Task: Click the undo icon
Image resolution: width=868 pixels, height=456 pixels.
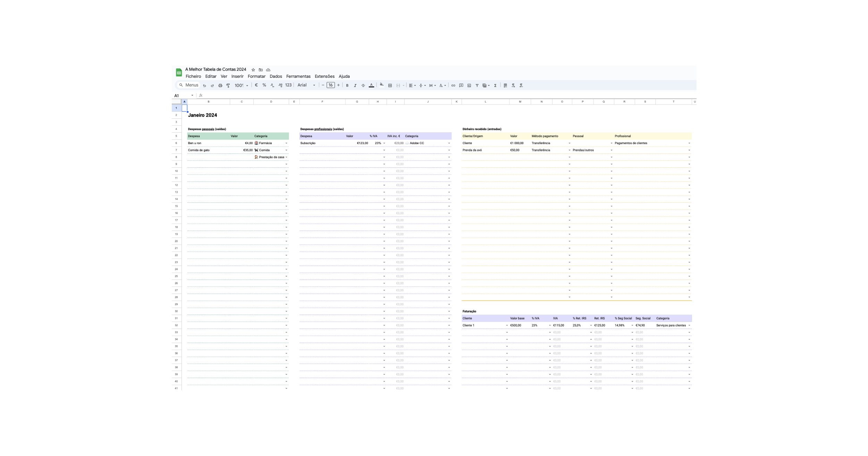Action: 204,85
